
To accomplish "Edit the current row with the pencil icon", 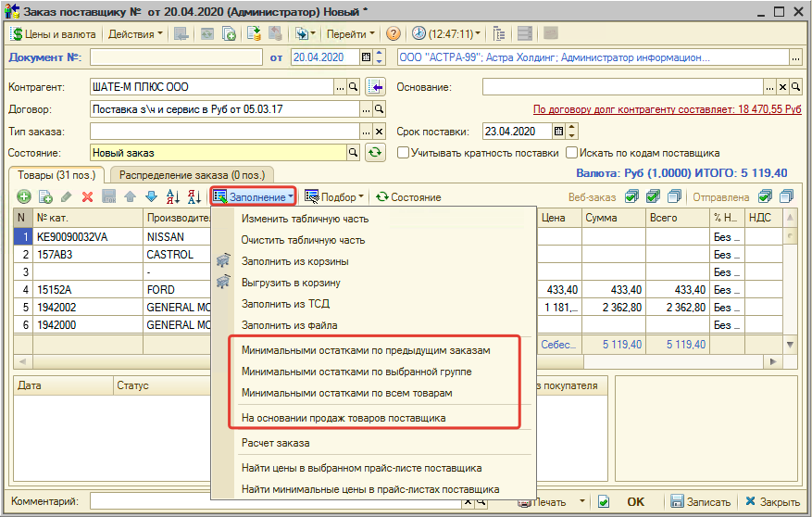I will [x=67, y=196].
